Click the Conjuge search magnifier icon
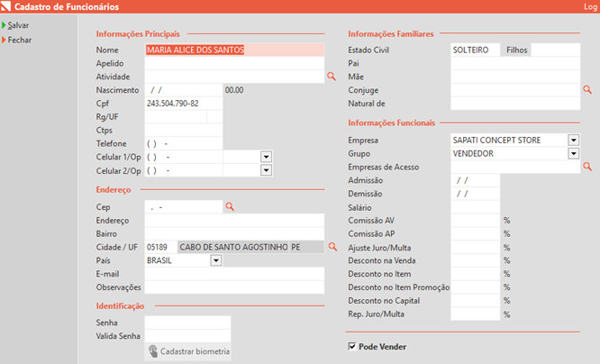This screenshot has width=600, height=364. click(587, 89)
